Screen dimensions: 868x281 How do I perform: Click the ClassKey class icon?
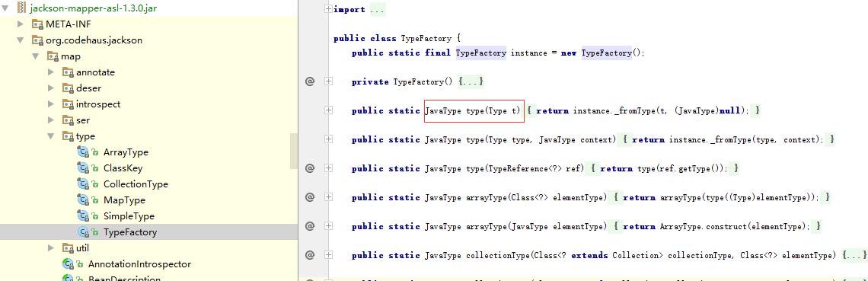(x=83, y=168)
